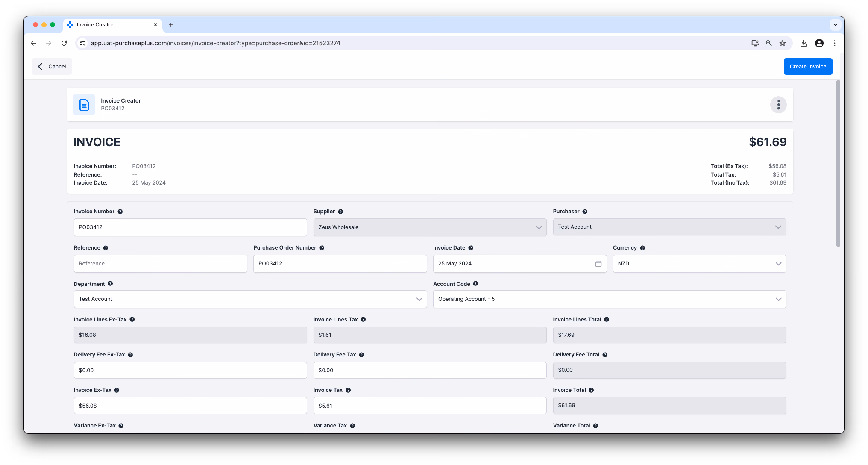The image size is (868, 465).
Task: Open the calendar picker icon in Invoice Date
Action: tap(598, 264)
